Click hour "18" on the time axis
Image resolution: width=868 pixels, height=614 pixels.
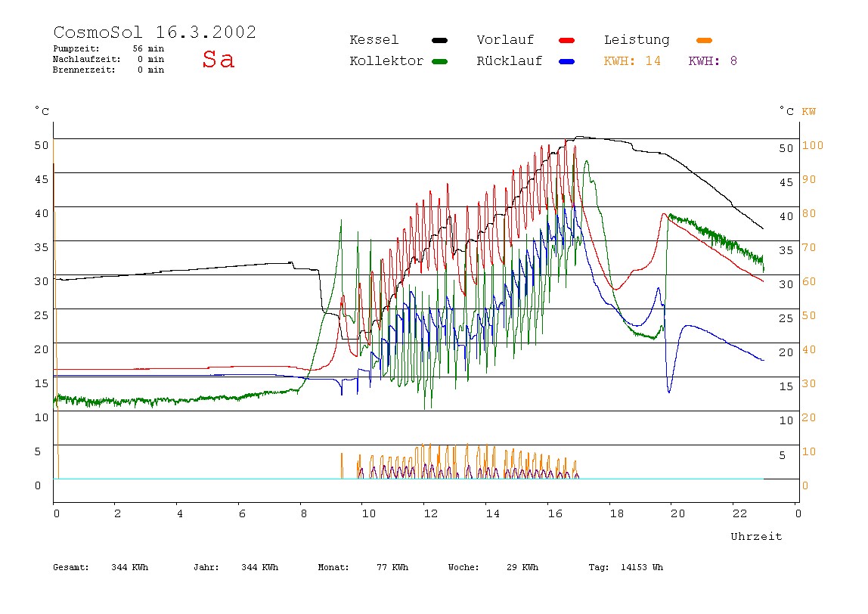617,513
